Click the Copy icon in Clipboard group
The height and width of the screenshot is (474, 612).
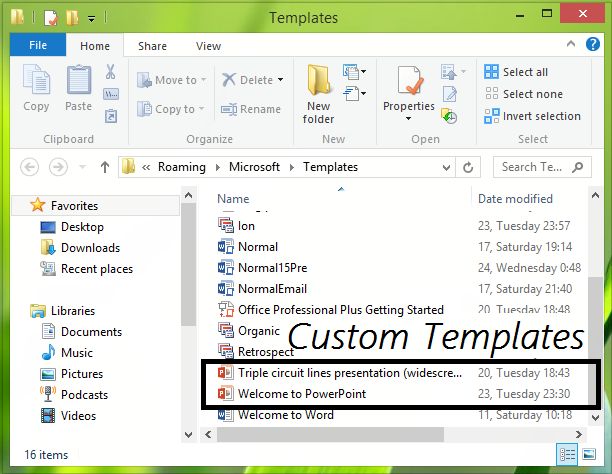(36, 80)
